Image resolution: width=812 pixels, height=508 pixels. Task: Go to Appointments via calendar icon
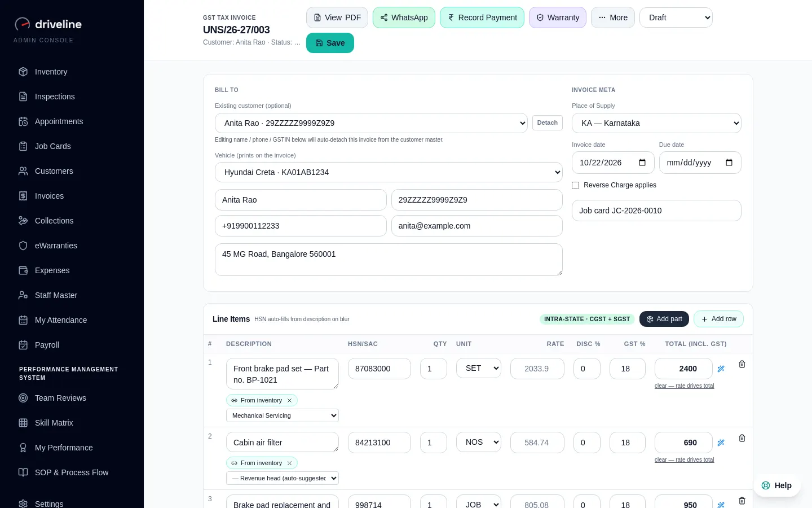pos(23,121)
